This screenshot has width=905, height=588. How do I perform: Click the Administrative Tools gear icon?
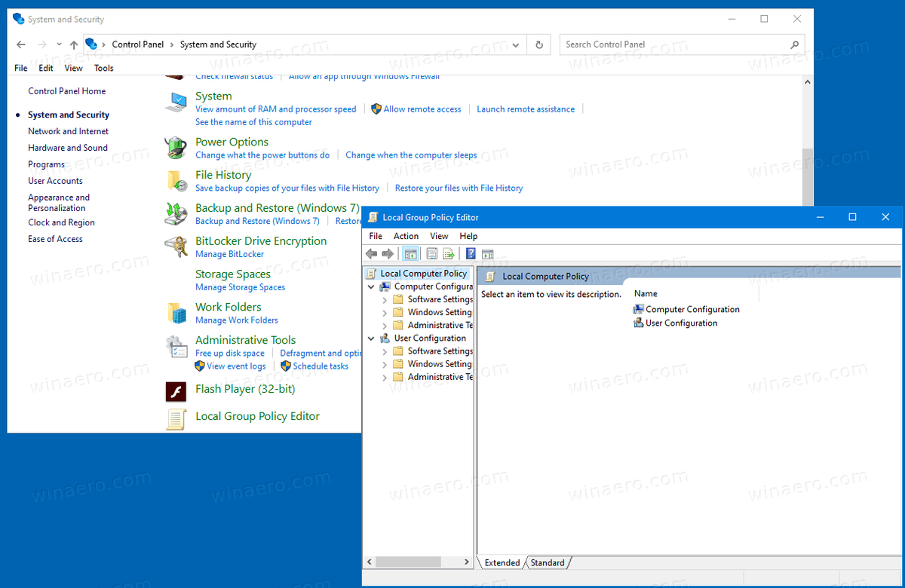coord(176,346)
